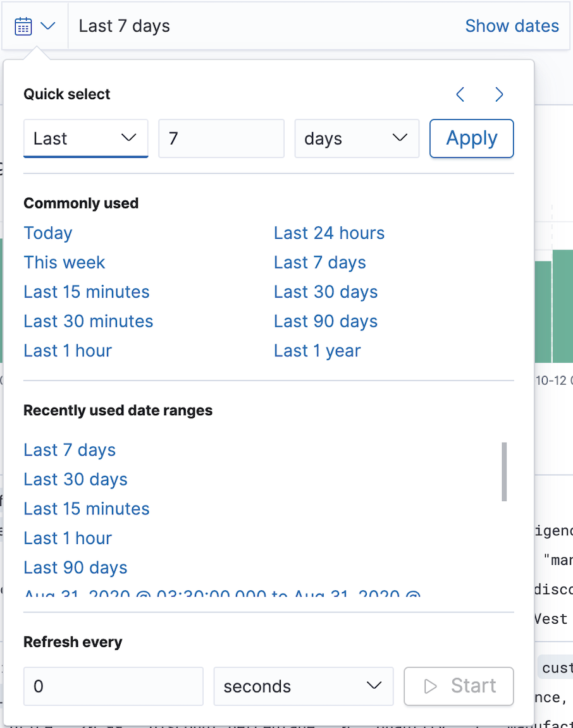This screenshot has height=728, width=573.
Task: Click the refresh interval number input
Action: [113, 686]
